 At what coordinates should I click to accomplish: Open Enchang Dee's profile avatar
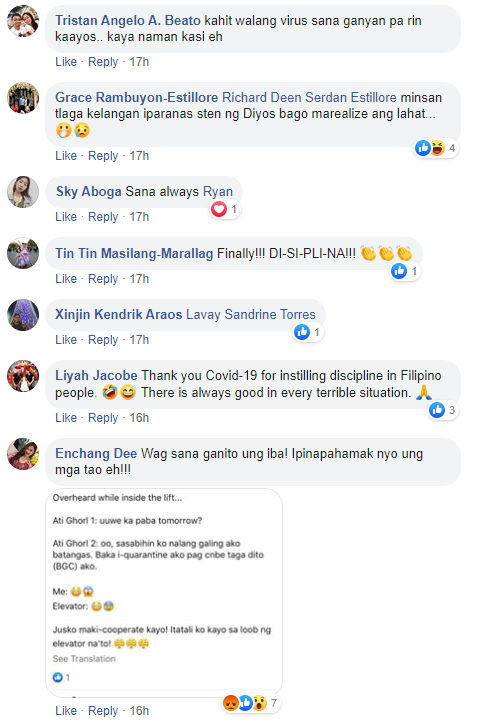(x=23, y=454)
